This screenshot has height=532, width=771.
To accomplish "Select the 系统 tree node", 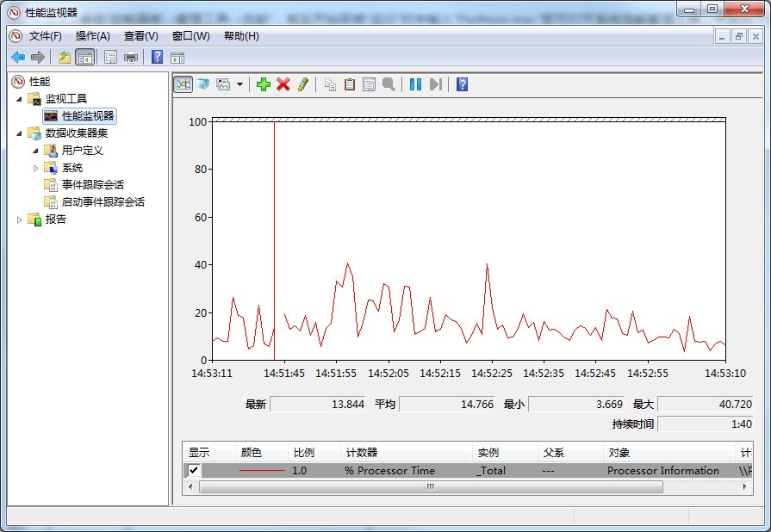I will (x=72, y=168).
